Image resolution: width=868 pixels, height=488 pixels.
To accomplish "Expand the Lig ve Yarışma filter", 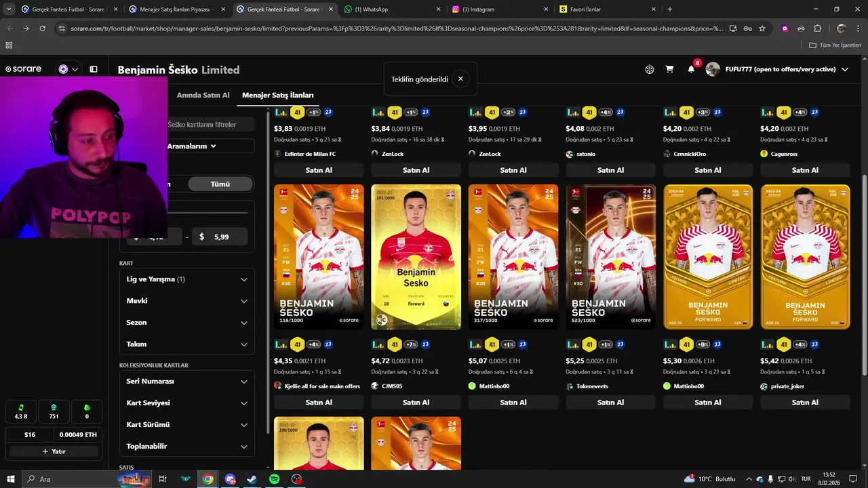I will [187, 279].
